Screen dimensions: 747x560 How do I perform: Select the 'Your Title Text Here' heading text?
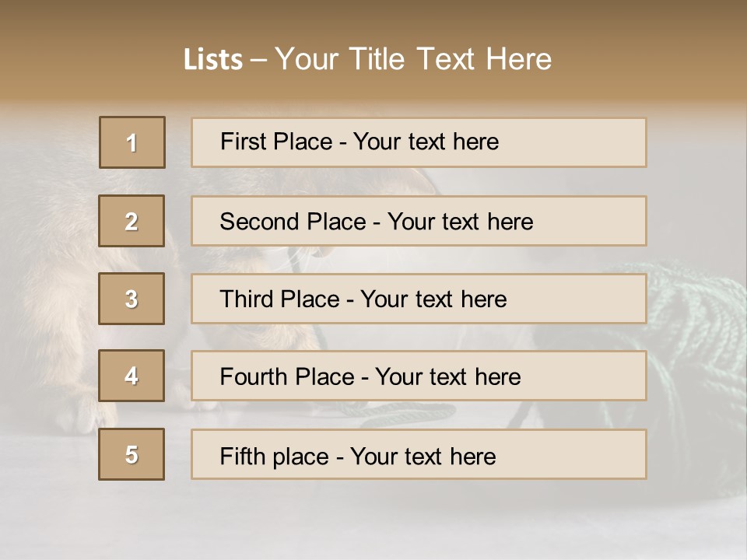pyautogui.click(x=412, y=60)
